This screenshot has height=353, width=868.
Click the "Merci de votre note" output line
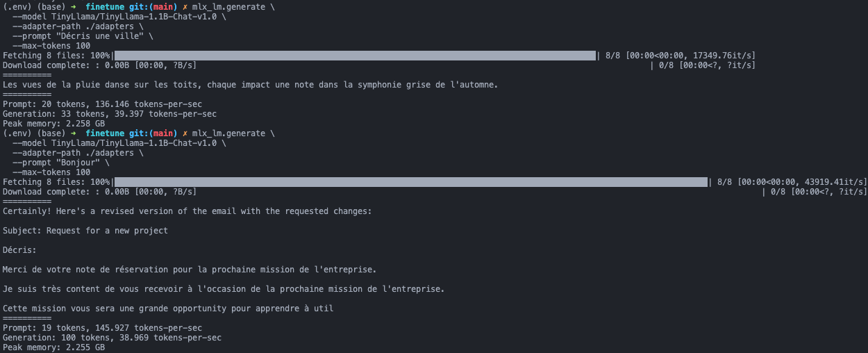pos(190,270)
